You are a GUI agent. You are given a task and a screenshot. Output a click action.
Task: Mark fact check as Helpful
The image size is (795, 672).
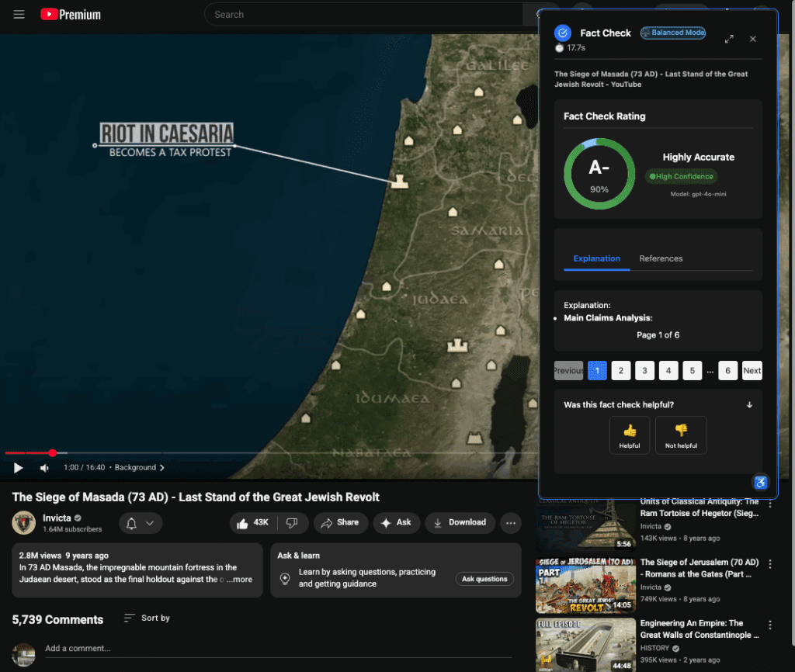pos(630,435)
